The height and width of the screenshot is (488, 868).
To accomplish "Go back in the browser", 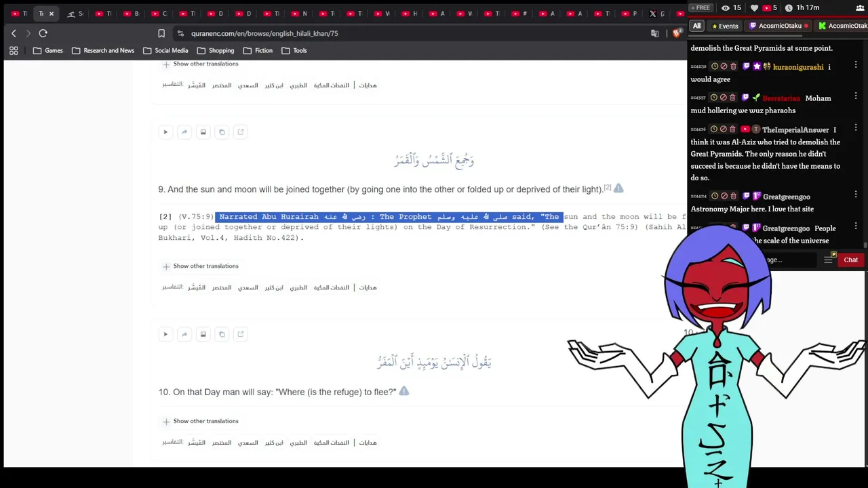I will point(14,33).
